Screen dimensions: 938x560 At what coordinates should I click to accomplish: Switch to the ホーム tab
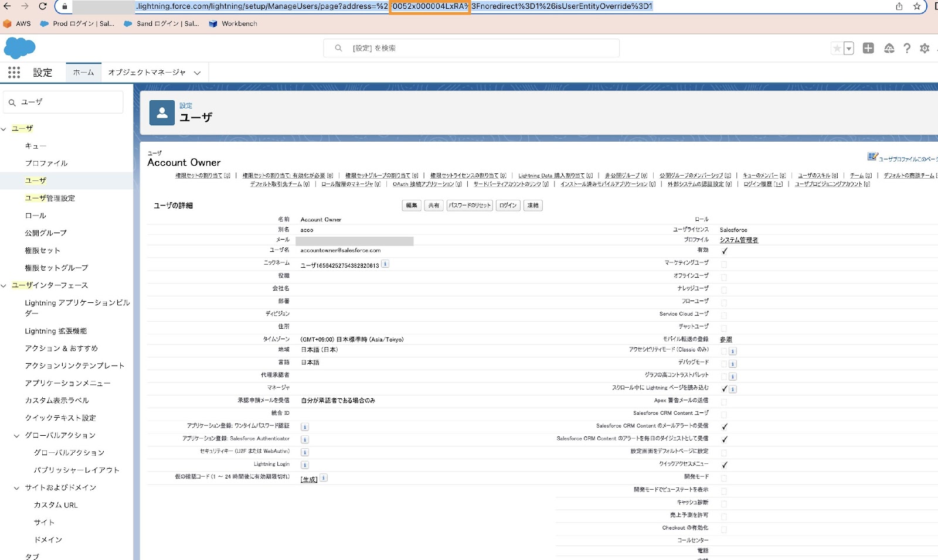83,72
